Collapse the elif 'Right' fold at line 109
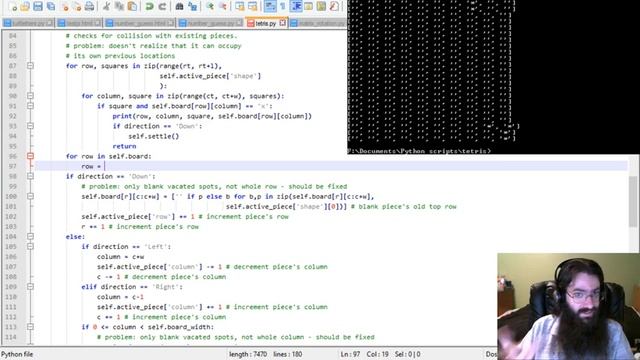The width and height of the screenshot is (640, 360). point(30,287)
